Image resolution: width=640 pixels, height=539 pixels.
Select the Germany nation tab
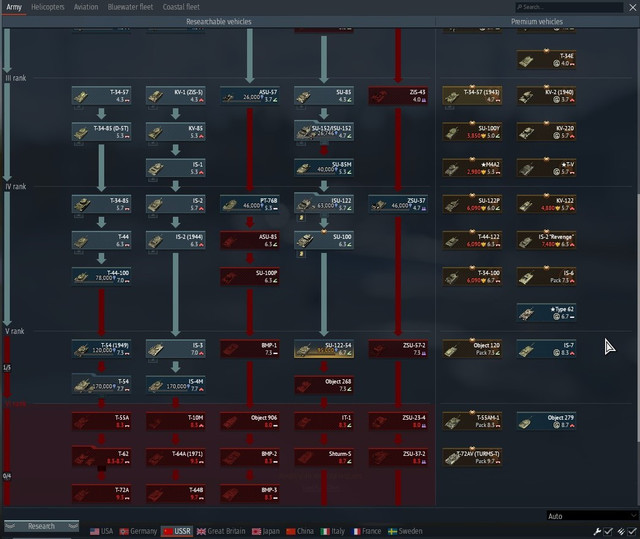click(138, 531)
